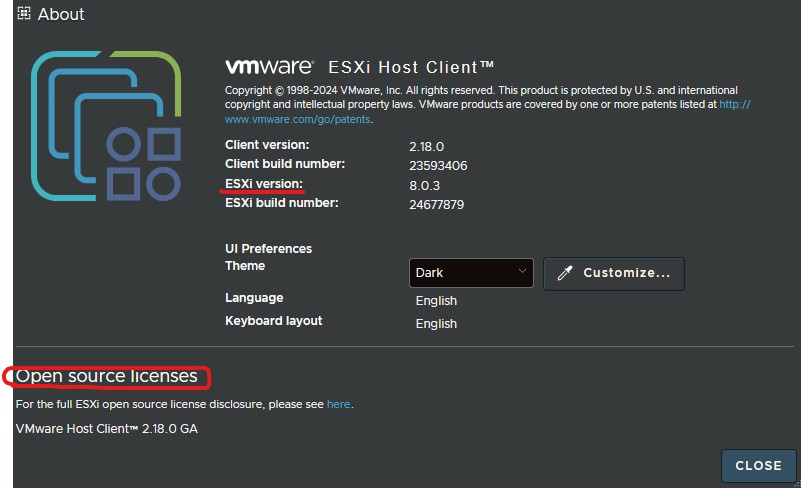
Task: Click the client version value 2.18.0
Action: pos(426,147)
